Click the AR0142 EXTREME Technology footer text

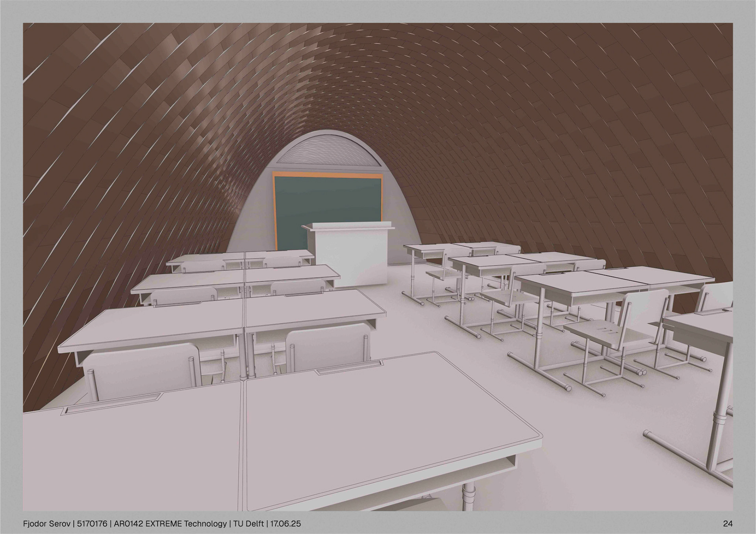coord(170,524)
